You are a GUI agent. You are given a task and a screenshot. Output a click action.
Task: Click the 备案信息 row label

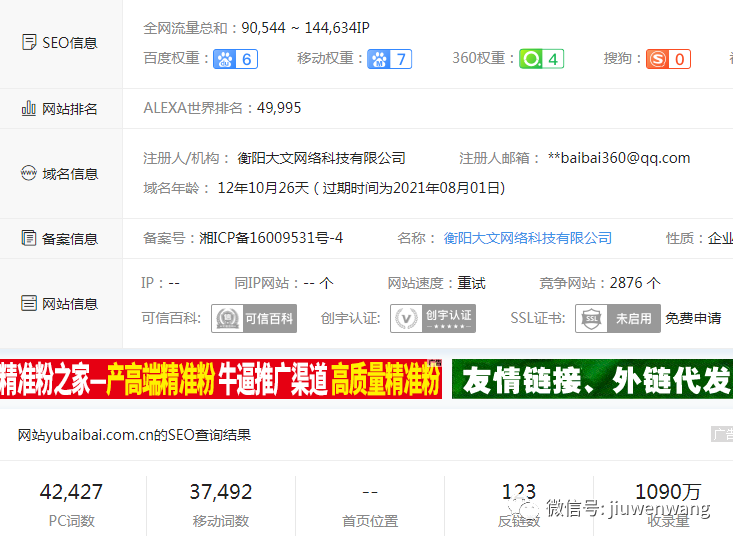click(70, 238)
